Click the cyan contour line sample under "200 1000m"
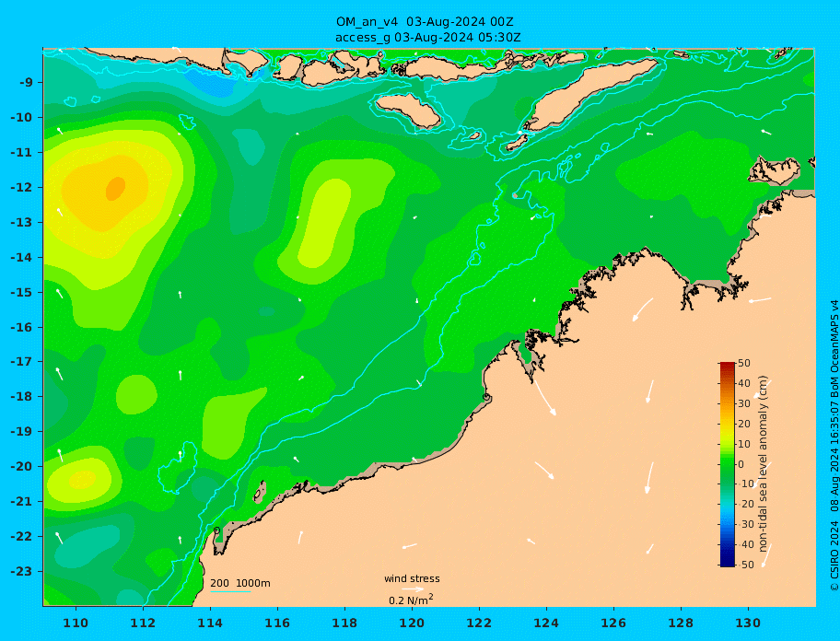Viewport: 840px width, 641px height. pos(230,592)
